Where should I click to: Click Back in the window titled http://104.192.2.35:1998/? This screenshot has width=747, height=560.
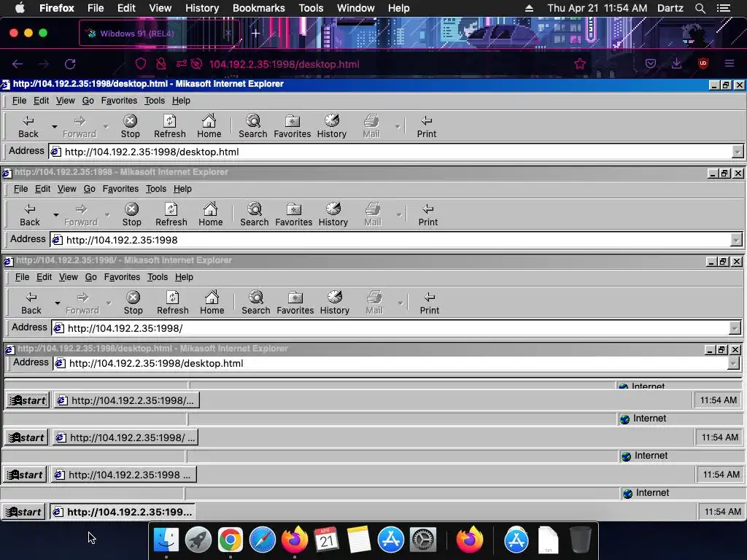(x=31, y=303)
